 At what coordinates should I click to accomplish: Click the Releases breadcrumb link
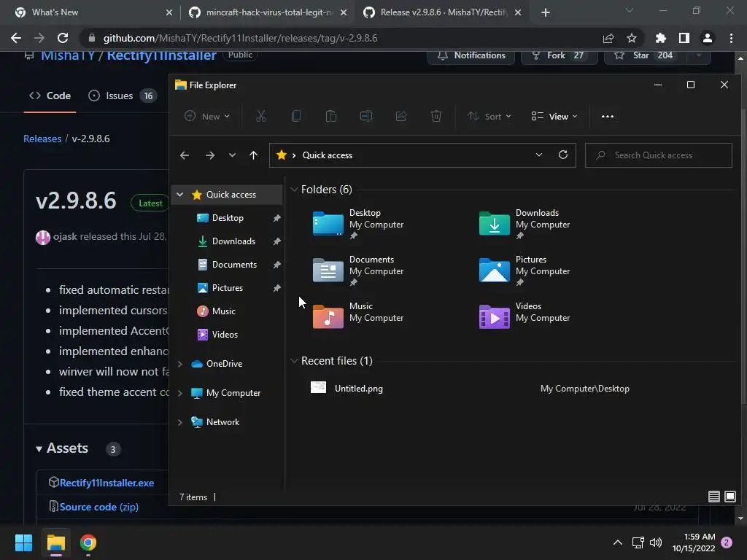(42, 139)
